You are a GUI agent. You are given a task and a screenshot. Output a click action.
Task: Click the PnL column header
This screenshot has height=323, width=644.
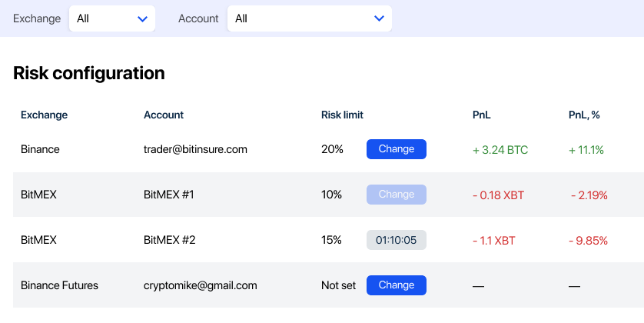coord(481,115)
